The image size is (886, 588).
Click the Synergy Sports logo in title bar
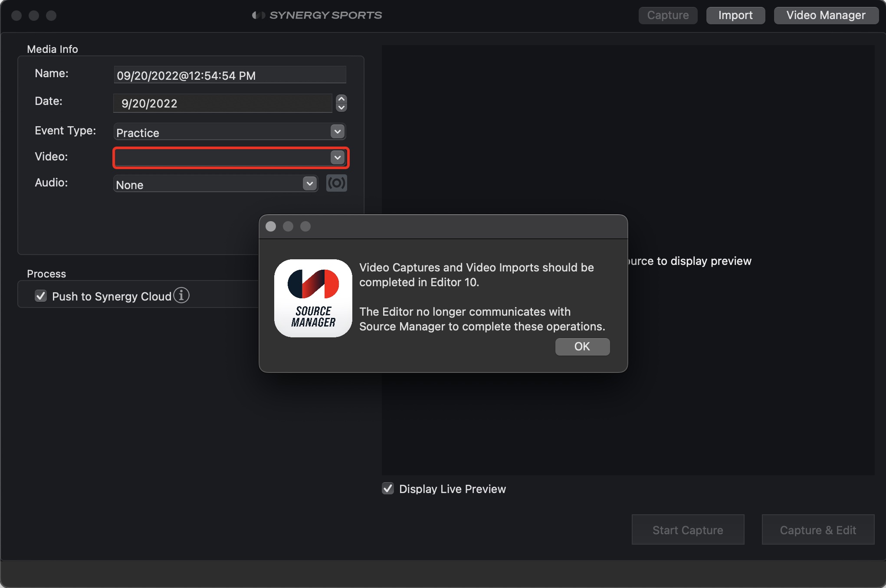tap(317, 15)
